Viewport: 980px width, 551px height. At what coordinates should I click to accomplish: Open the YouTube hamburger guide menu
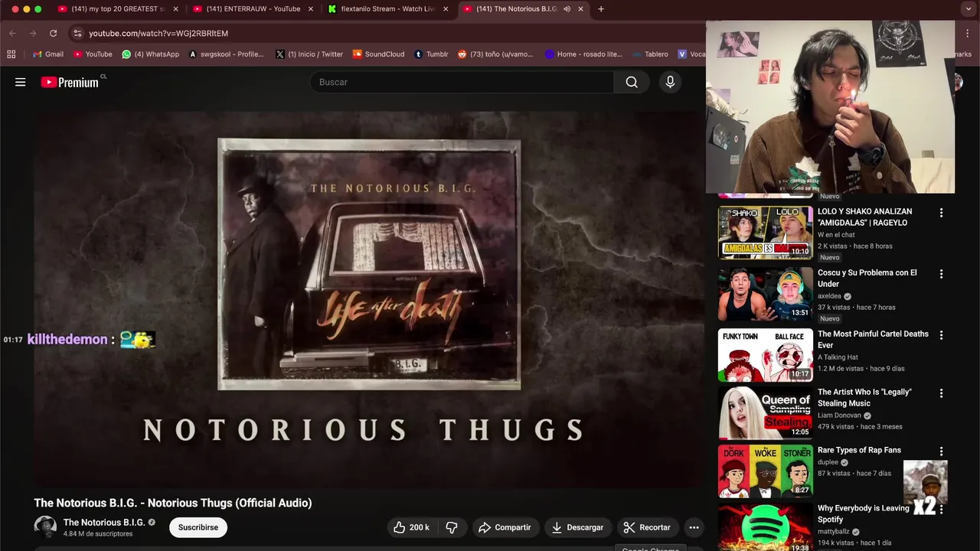(x=21, y=82)
